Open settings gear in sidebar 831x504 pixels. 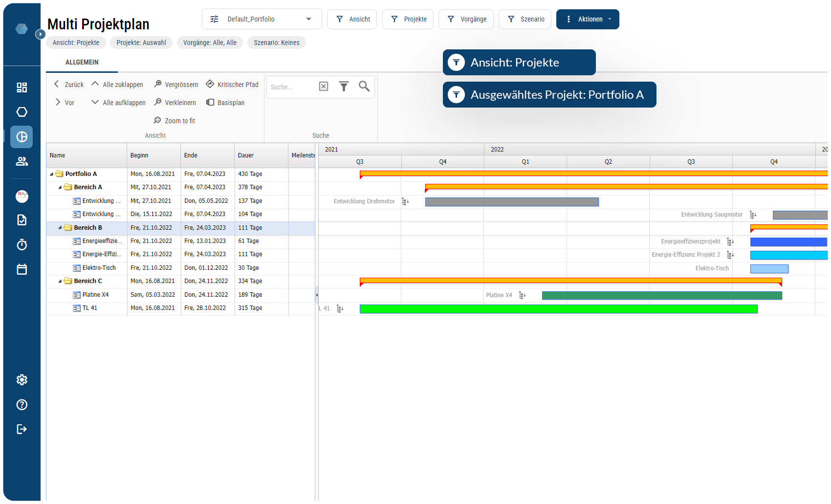pos(22,380)
